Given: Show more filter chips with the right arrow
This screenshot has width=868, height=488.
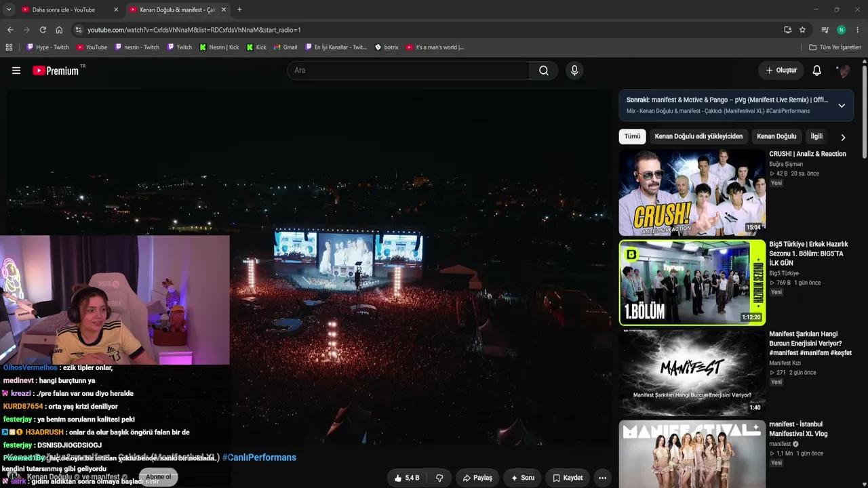Looking at the screenshot, I should [843, 137].
